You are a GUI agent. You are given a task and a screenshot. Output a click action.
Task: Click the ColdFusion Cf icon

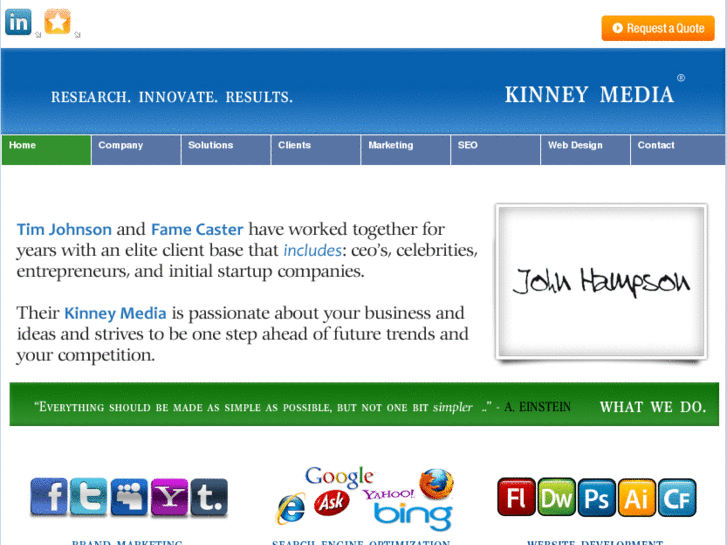pos(677,498)
